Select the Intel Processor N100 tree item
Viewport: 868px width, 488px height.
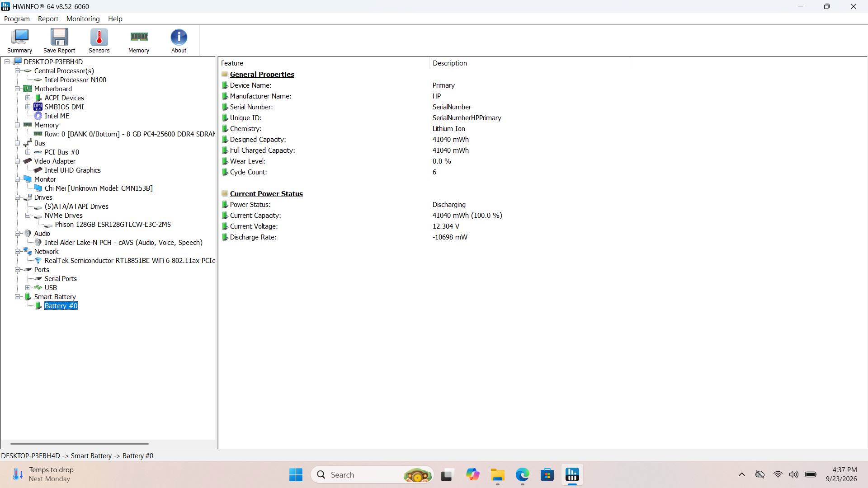click(x=75, y=80)
